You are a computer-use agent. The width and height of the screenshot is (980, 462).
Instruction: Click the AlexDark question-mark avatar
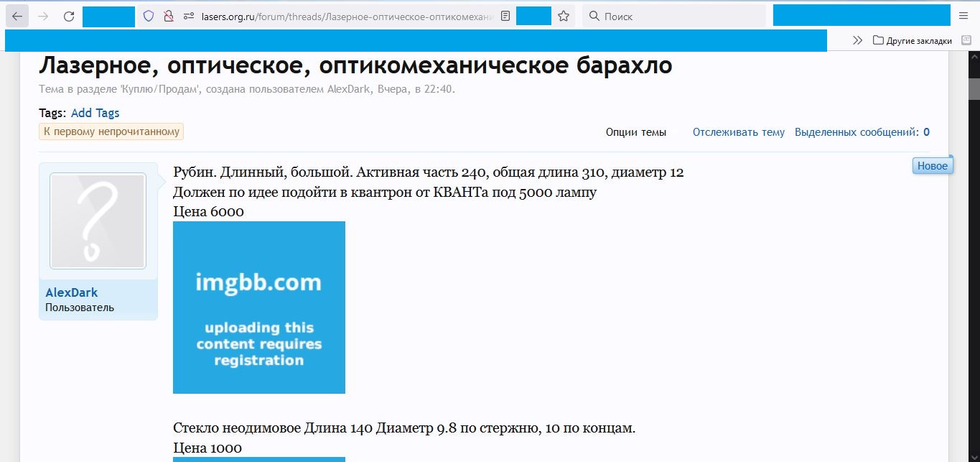[98, 221]
